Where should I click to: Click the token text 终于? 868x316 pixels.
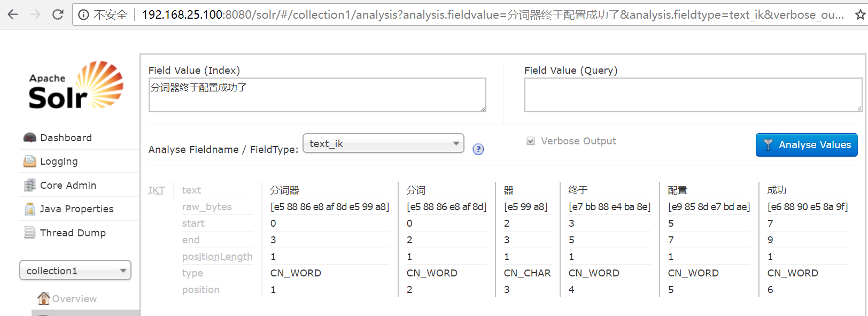578,190
